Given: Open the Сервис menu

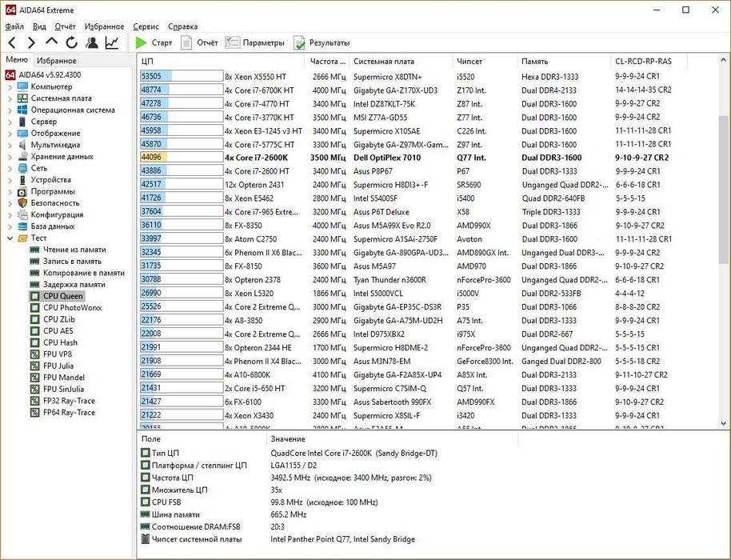Looking at the screenshot, I should 146,26.
